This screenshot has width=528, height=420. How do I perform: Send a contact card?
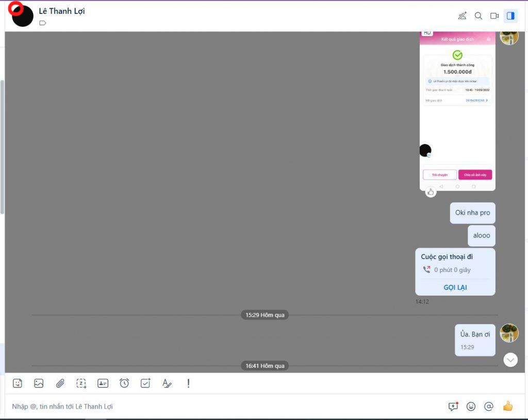coord(103,383)
